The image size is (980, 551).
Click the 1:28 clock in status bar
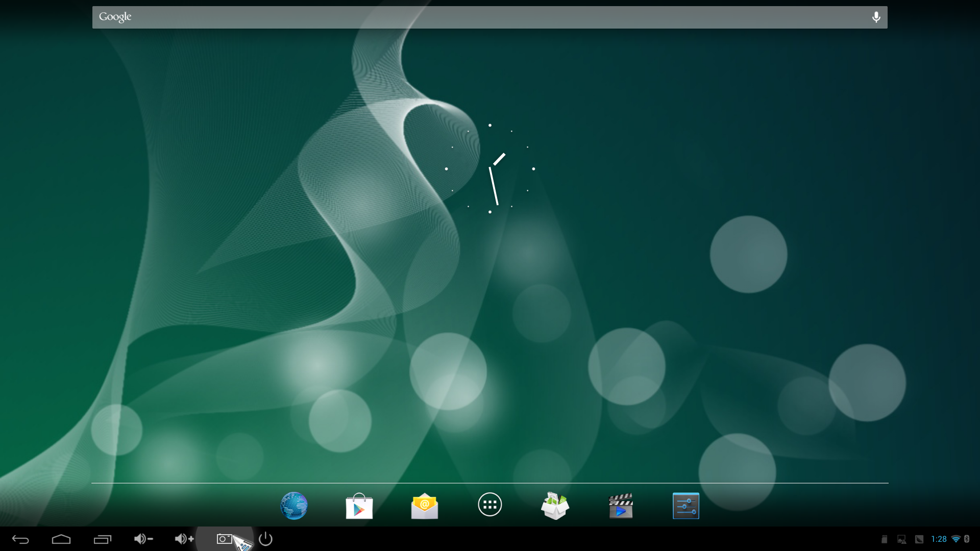pos(939,539)
